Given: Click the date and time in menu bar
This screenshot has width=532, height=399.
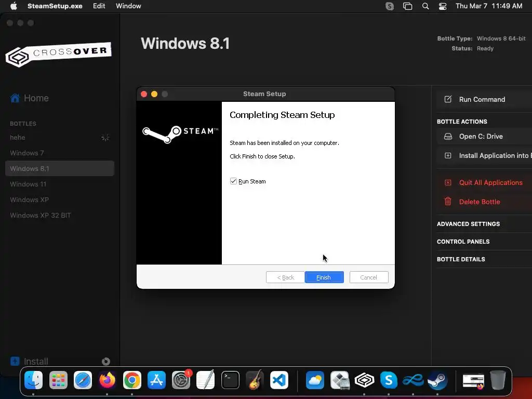Looking at the screenshot, I should [489, 6].
